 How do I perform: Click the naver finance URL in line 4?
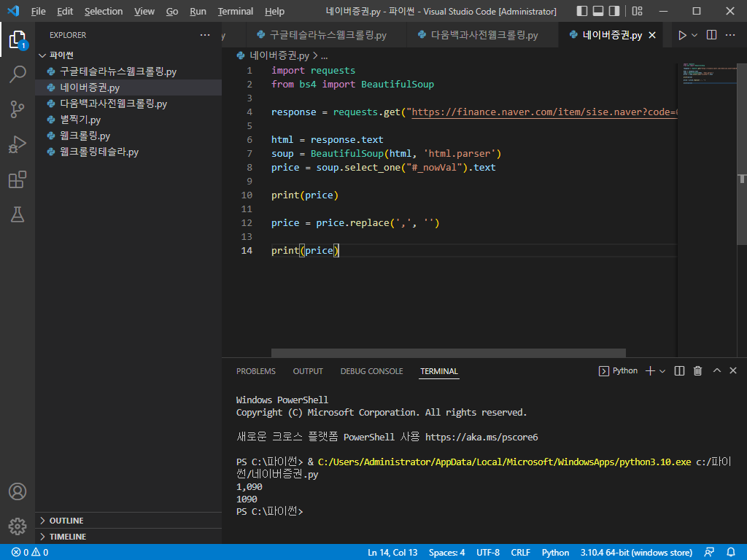544,112
